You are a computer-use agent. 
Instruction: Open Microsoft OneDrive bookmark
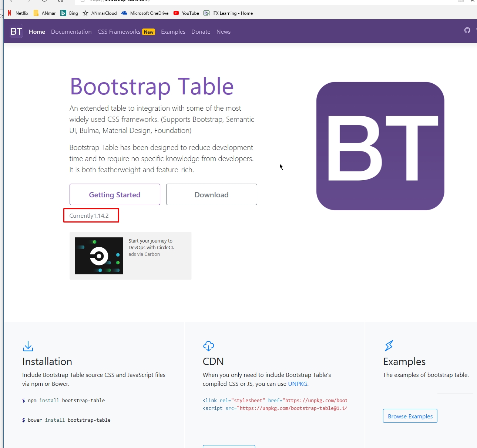tap(145, 13)
